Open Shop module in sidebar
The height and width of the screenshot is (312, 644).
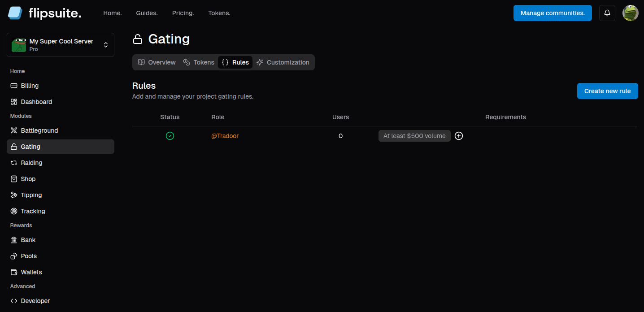(61, 179)
